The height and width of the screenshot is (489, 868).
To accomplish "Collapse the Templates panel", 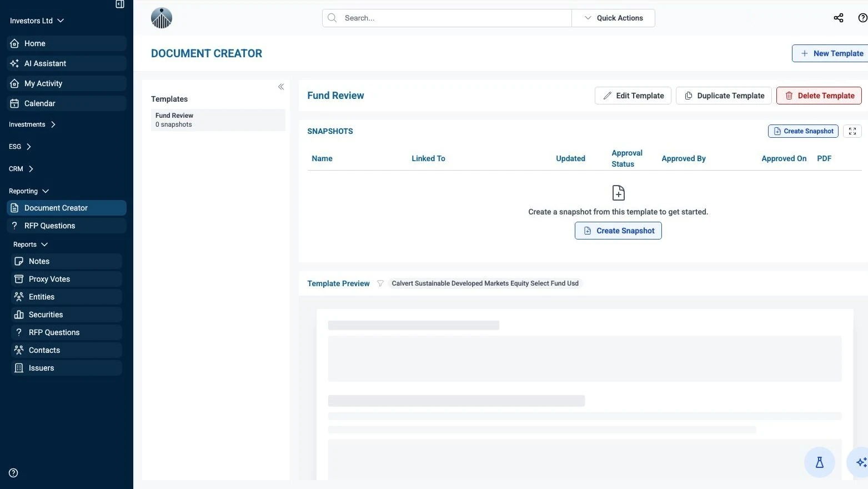I will coord(281,87).
